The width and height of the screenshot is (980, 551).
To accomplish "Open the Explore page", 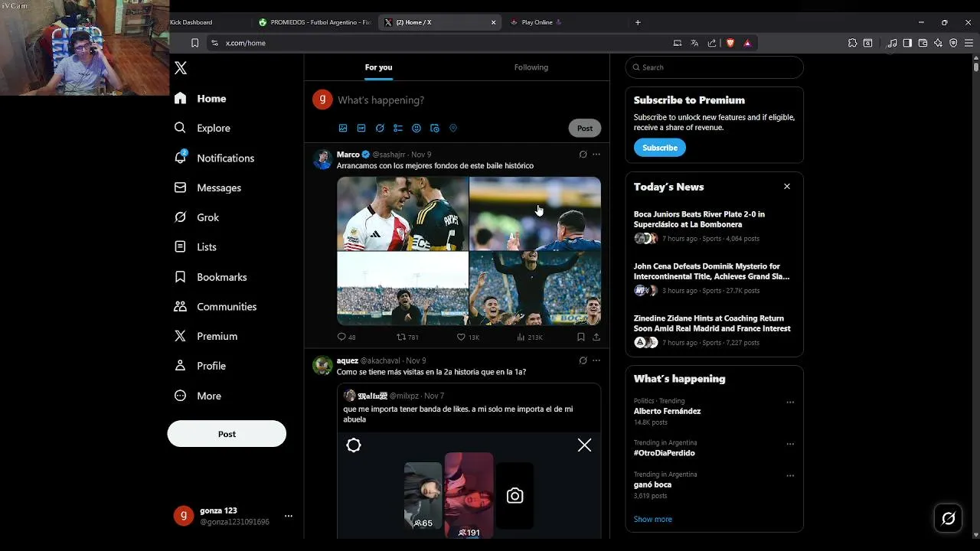I will click(203, 128).
